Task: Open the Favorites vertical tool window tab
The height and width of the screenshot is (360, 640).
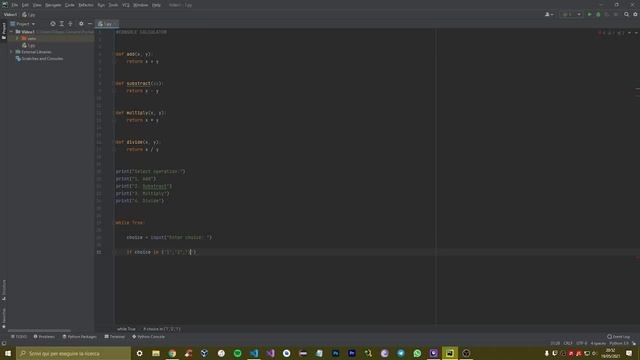Action: tap(4, 318)
